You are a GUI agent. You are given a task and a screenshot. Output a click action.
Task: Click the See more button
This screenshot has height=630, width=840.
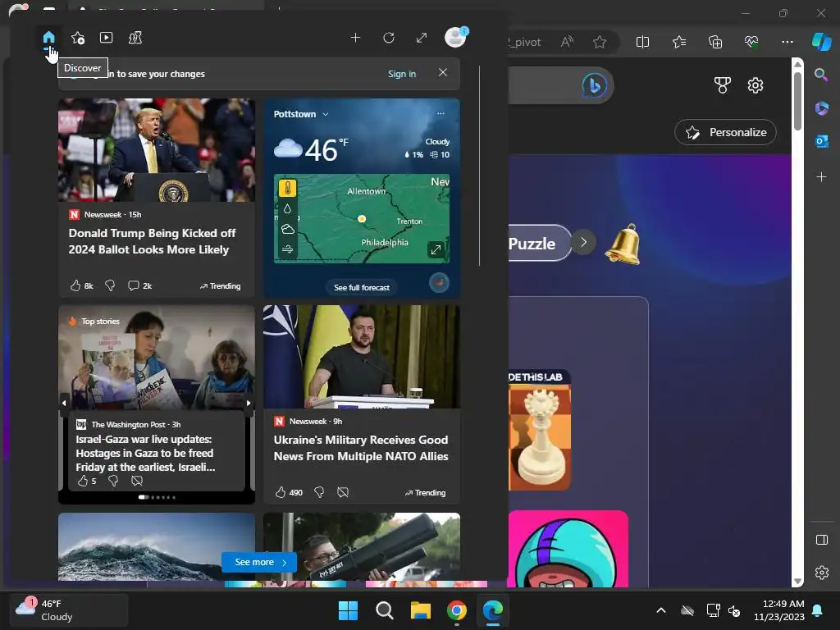coord(259,562)
